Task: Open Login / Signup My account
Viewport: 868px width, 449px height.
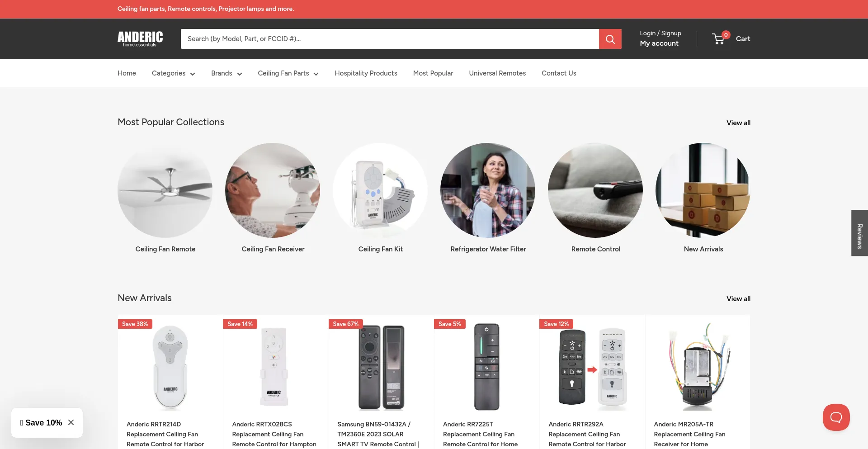Action: pyautogui.click(x=660, y=38)
